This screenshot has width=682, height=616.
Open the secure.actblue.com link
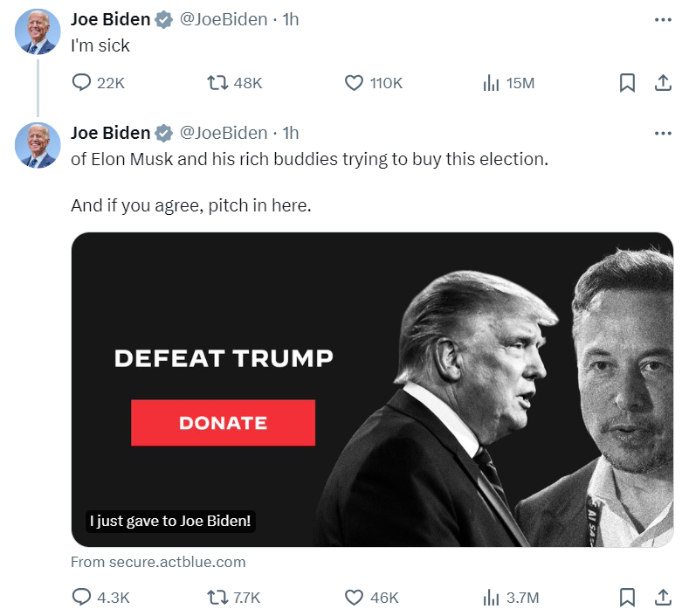click(x=158, y=562)
